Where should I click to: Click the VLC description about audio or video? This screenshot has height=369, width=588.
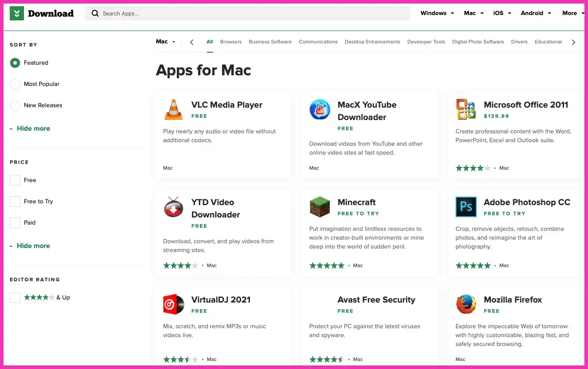click(x=219, y=136)
